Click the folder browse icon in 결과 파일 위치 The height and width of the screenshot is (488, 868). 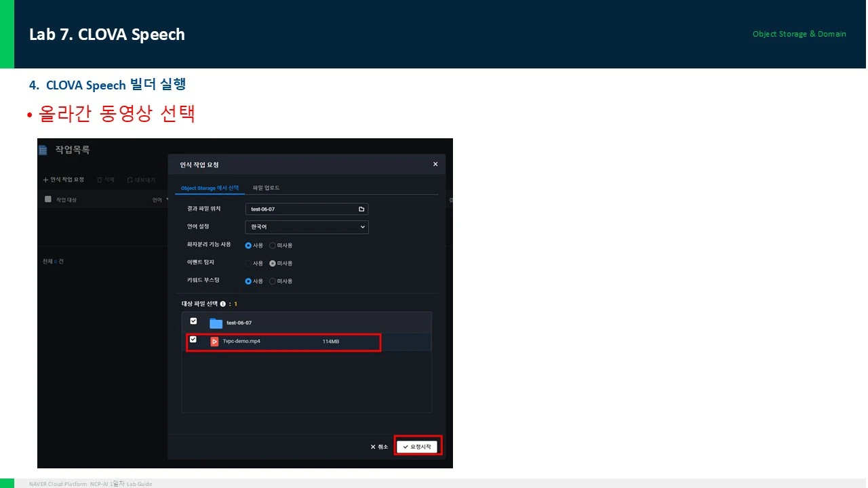click(361, 209)
